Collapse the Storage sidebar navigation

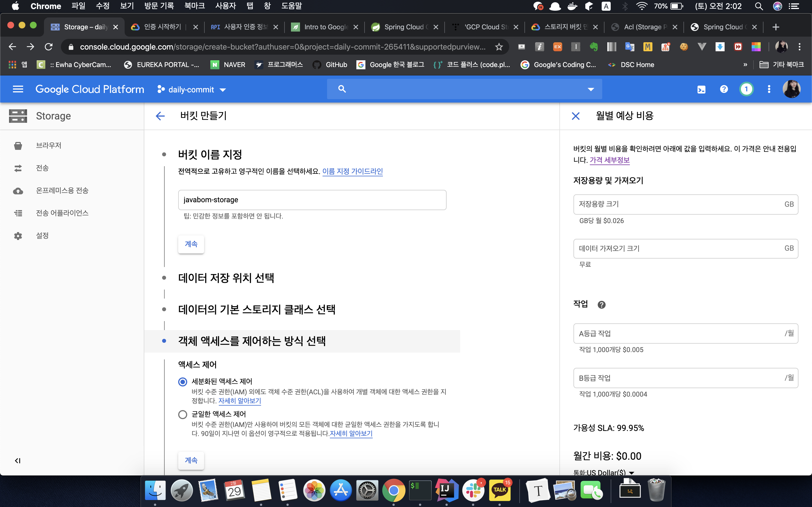(17, 461)
